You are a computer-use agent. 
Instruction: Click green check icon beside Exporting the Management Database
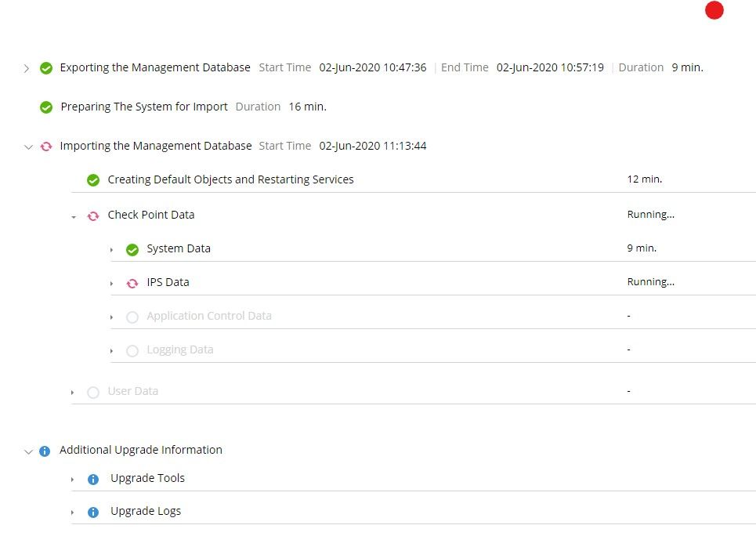tap(46, 68)
